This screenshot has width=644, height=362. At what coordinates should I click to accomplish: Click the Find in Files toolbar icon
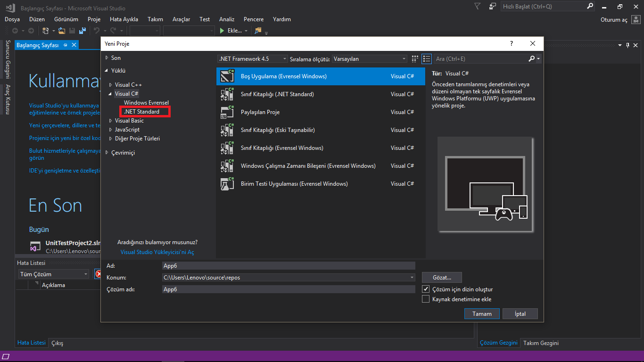pyautogui.click(x=258, y=31)
